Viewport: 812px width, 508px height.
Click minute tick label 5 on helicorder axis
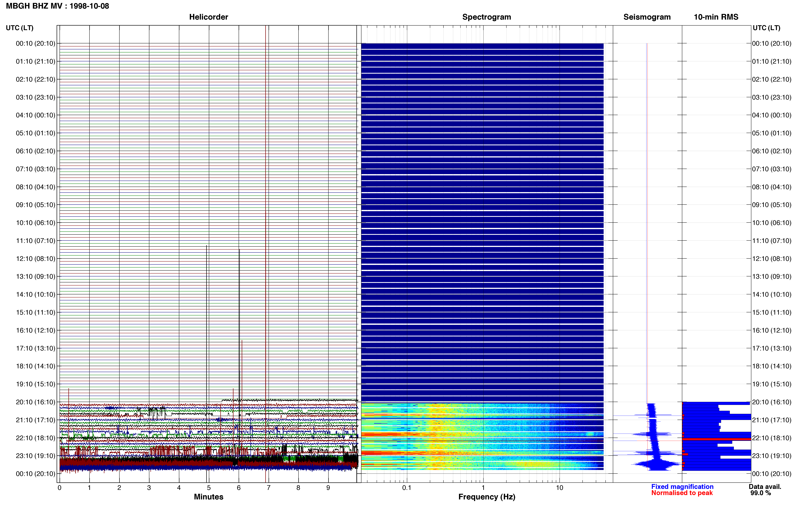click(209, 487)
